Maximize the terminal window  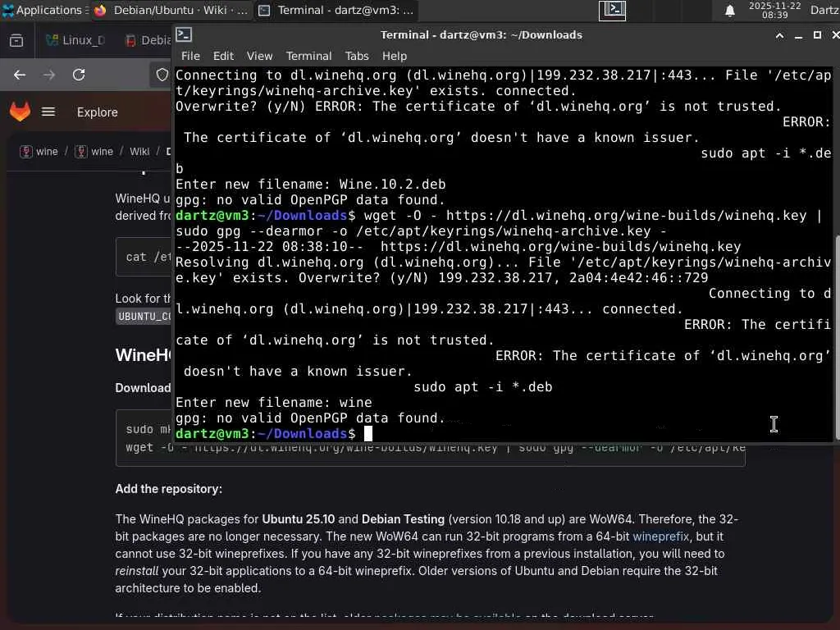pyautogui.click(x=817, y=35)
